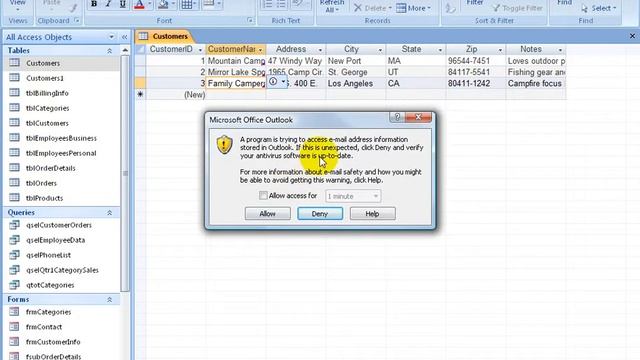This screenshot has width=640, height=360.
Task: Click the fsubOrderDetails form icon
Action: [14, 356]
